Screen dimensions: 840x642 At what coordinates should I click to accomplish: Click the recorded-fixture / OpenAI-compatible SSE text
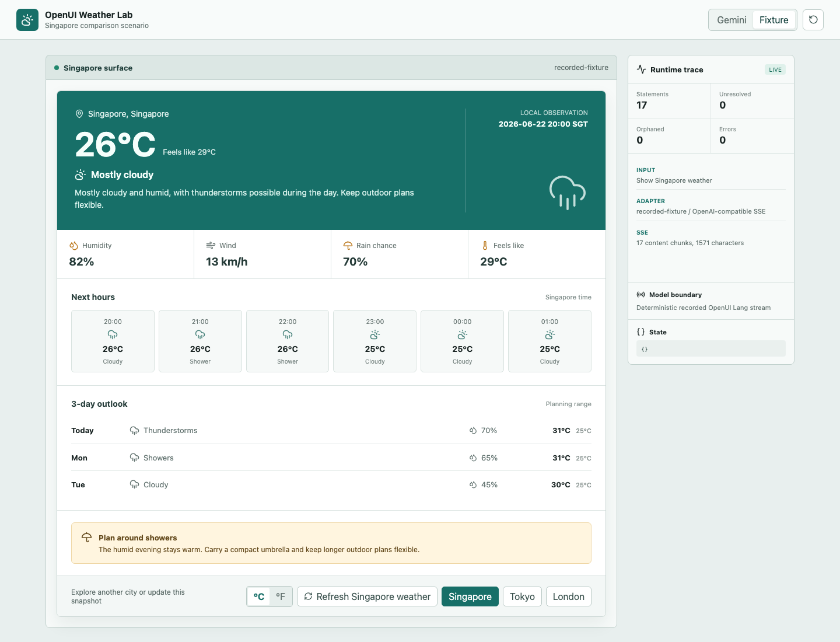click(701, 211)
